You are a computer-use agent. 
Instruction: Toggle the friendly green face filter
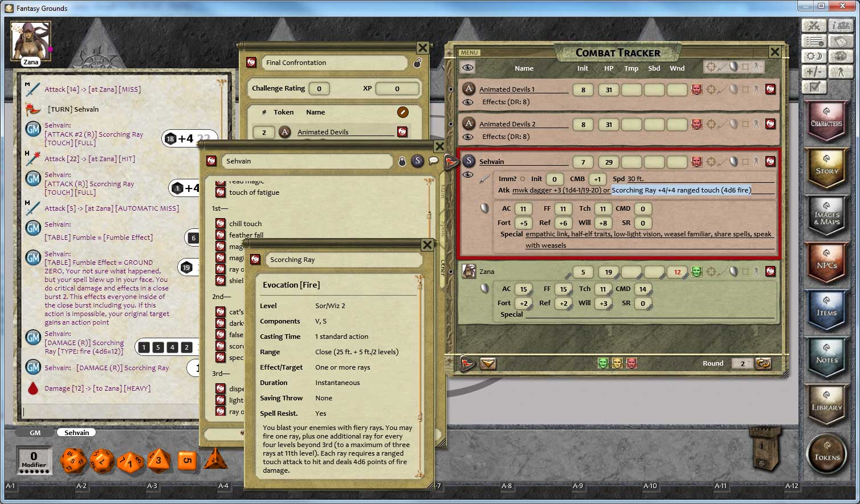click(x=603, y=363)
